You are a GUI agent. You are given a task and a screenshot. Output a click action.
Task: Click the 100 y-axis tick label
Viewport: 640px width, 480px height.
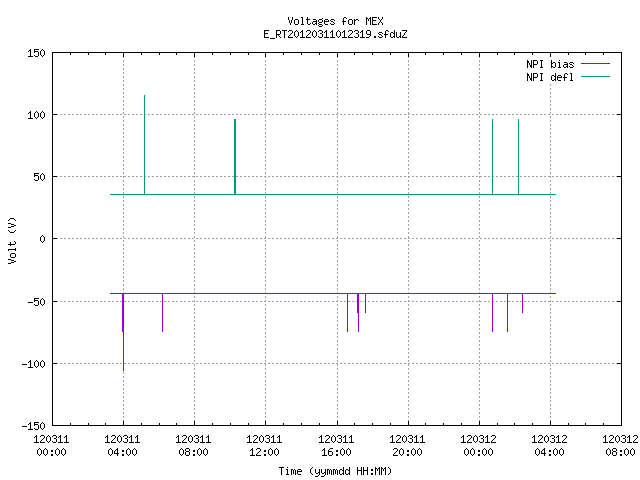(36, 115)
